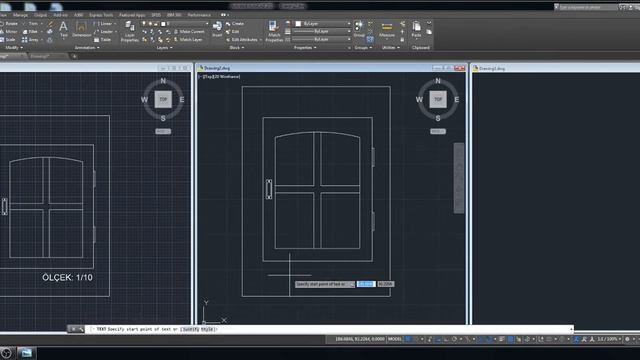Open the ByLayer color dropdown

[x=322, y=24]
